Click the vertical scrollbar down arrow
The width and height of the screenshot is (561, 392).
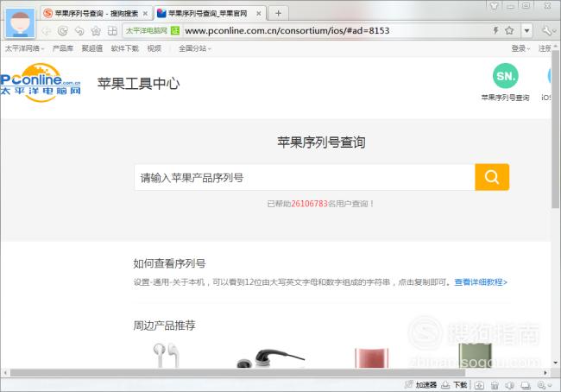555,363
